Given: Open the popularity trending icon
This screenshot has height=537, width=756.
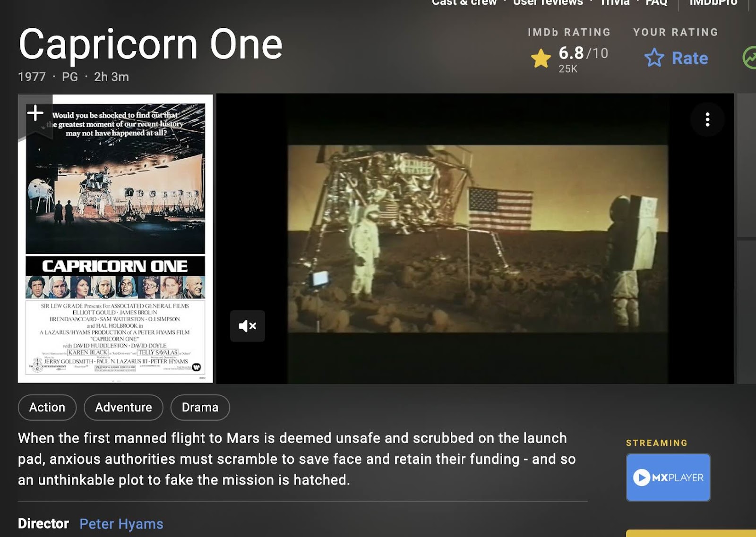Looking at the screenshot, I should click(x=750, y=58).
